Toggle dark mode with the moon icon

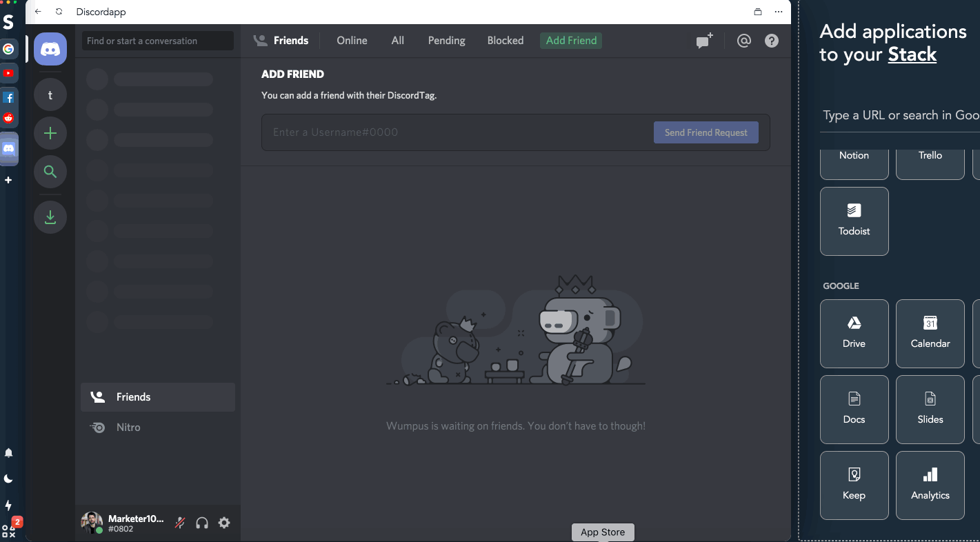(9, 479)
